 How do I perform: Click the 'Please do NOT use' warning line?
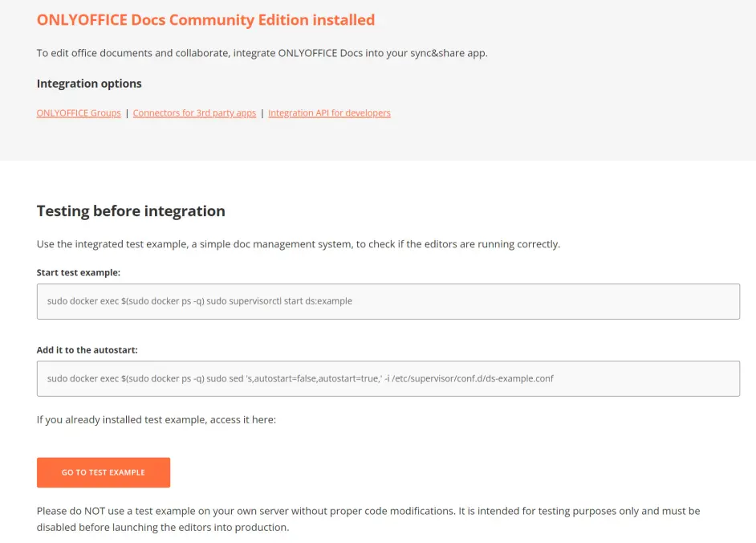tap(368, 511)
